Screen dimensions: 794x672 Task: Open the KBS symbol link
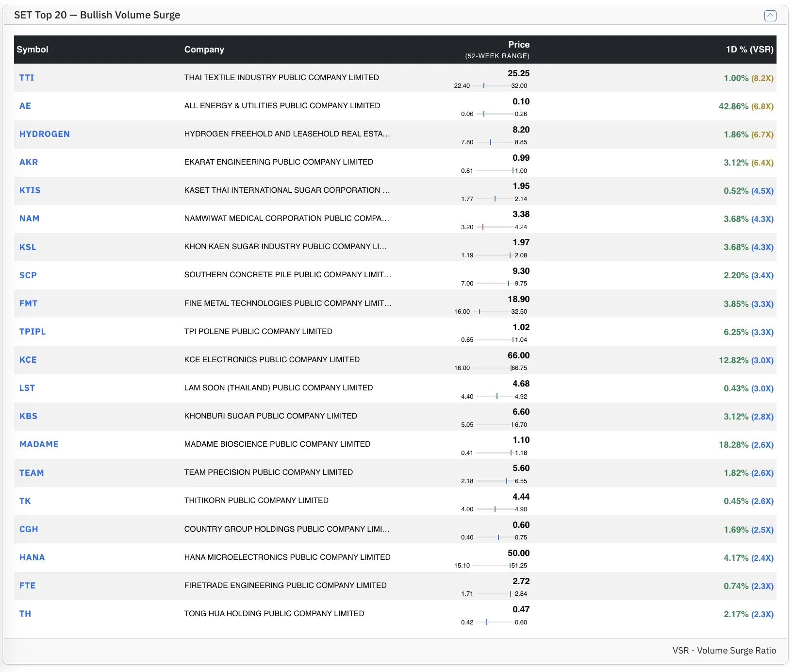coord(28,416)
